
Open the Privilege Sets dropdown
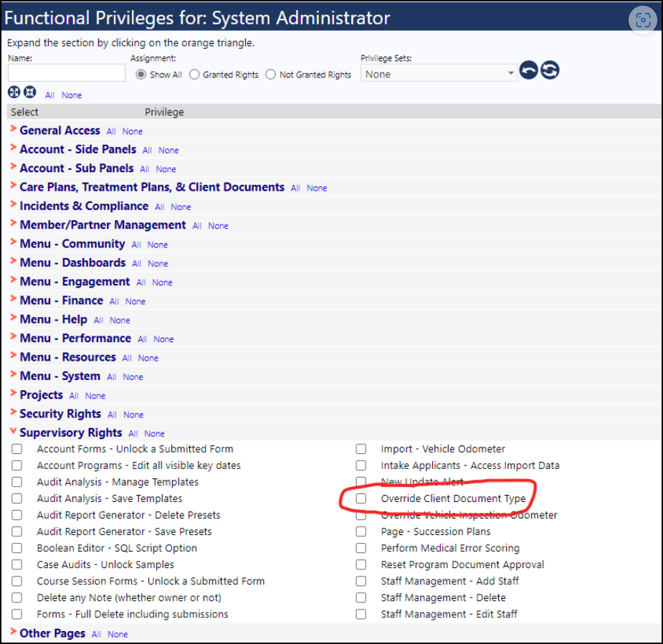439,73
